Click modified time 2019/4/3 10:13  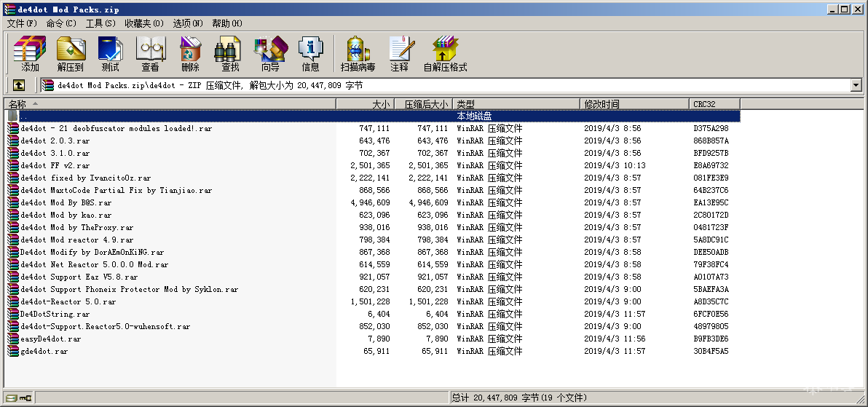pos(615,165)
